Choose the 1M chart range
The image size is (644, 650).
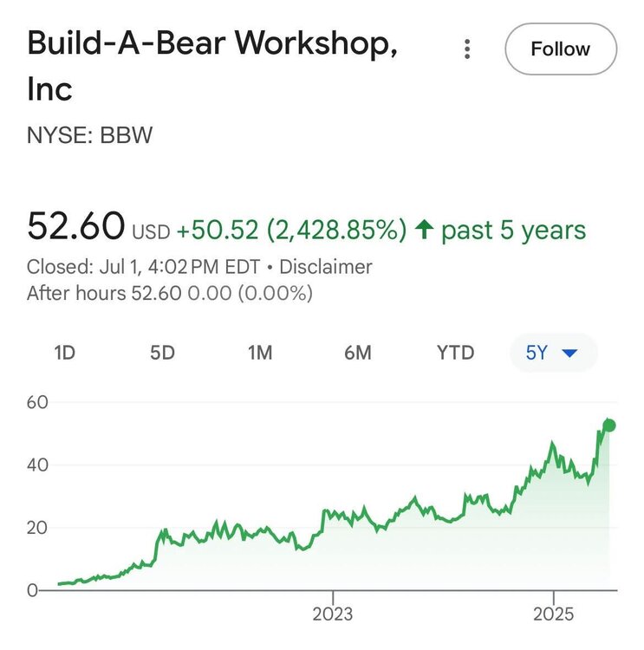[x=260, y=353]
